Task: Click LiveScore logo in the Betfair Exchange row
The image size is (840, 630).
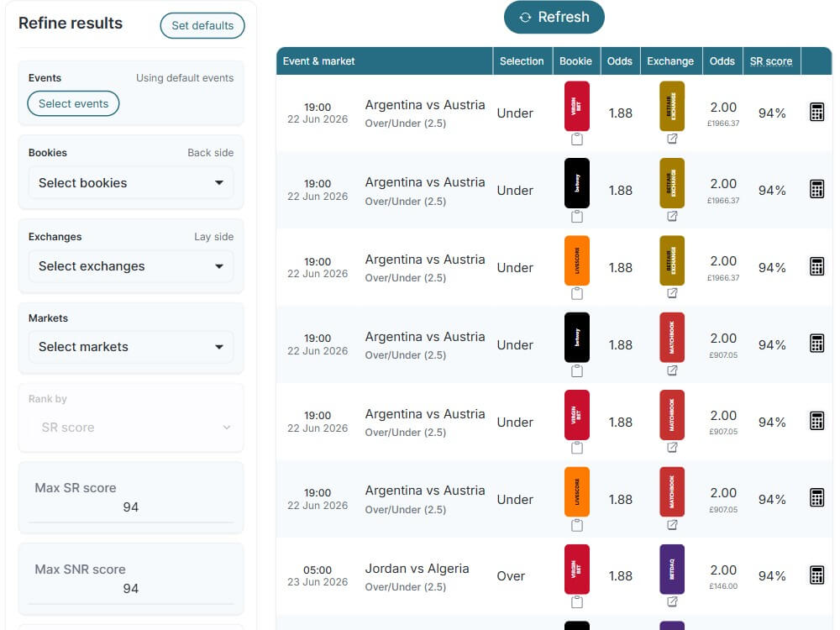Action: pyautogui.click(x=577, y=260)
